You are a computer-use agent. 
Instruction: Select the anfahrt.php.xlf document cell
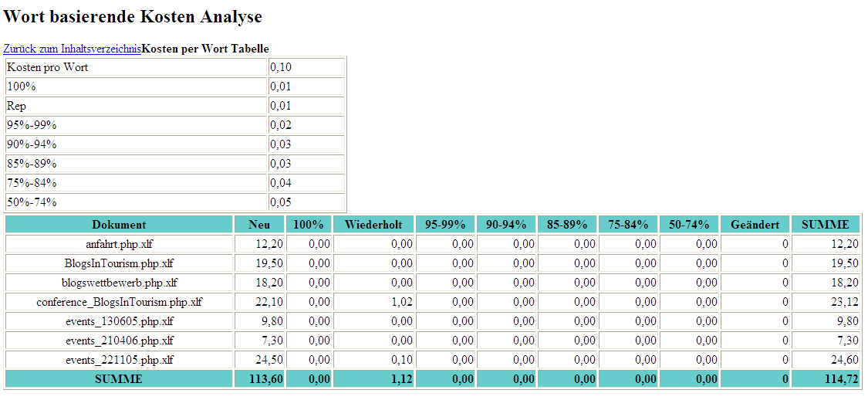[x=119, y=244]
